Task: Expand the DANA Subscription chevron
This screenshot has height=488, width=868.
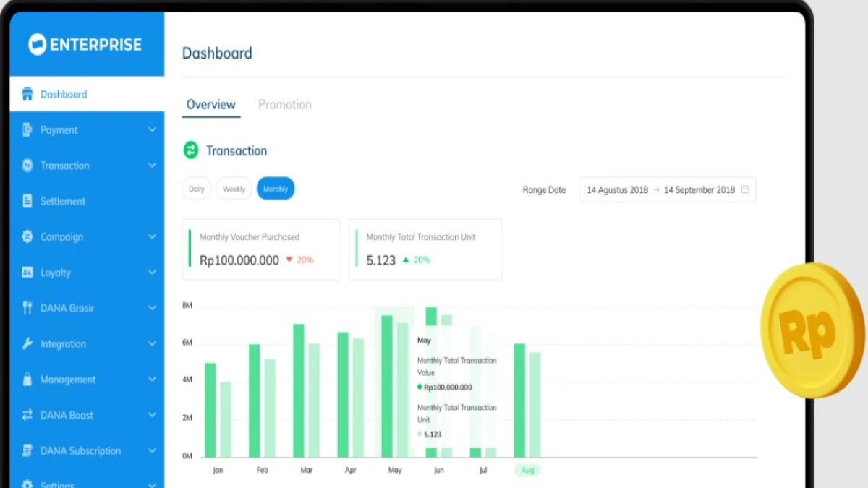Action: click(152, 450)
